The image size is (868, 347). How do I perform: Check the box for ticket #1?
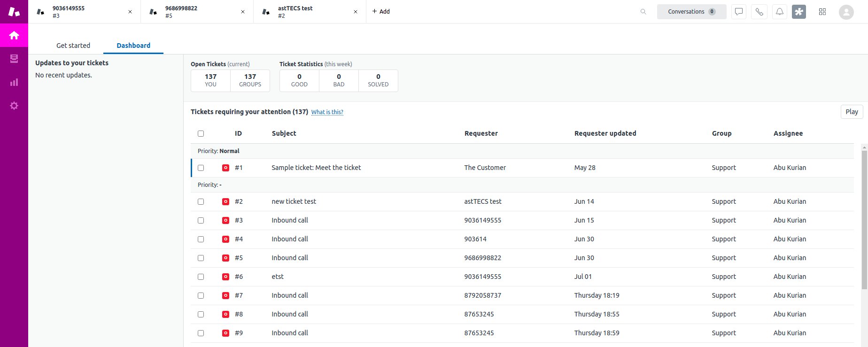click(201, 168)
